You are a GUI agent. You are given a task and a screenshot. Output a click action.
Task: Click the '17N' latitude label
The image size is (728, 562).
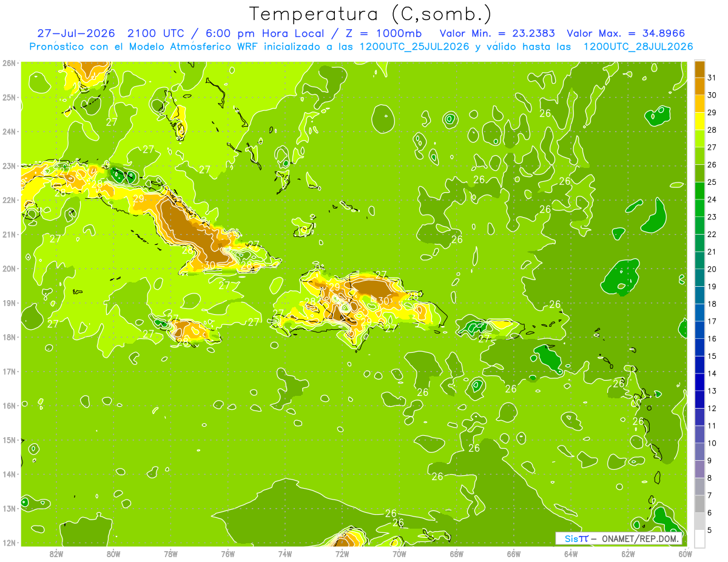[10, 372]
